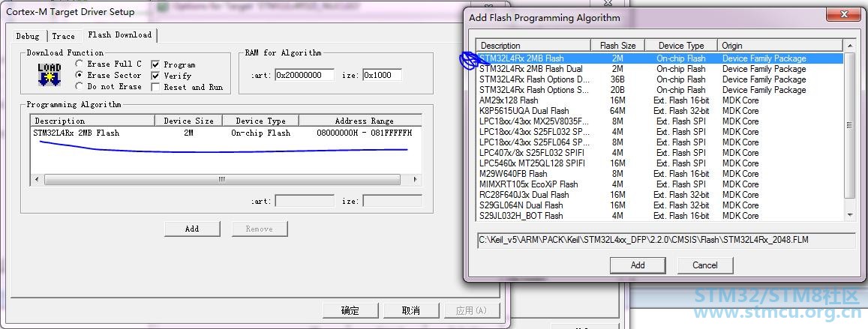The image size is (868, 329).
Task: Select the STM32L4Rx 2MB Flash row in Add dialog
Action: [660, 58]
